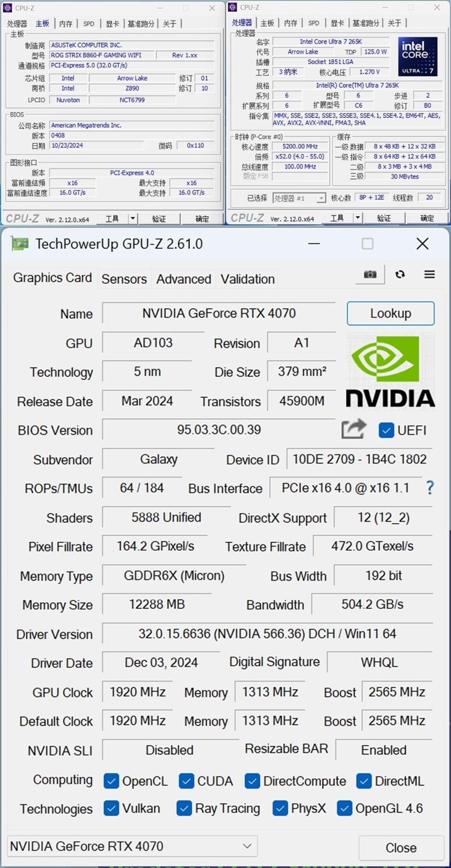Uncheck the UEFI checkbox
This screenshot has width=451, height=868.
[386, 430]
